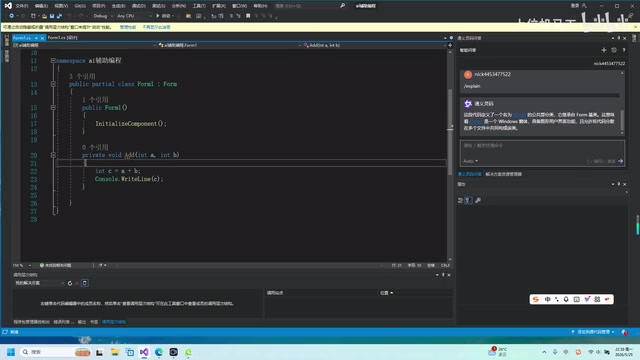This screenshot has height=360, width=640.
Task: Click the add to source control button
Action: pyautogui.click(x=593, y=332)
